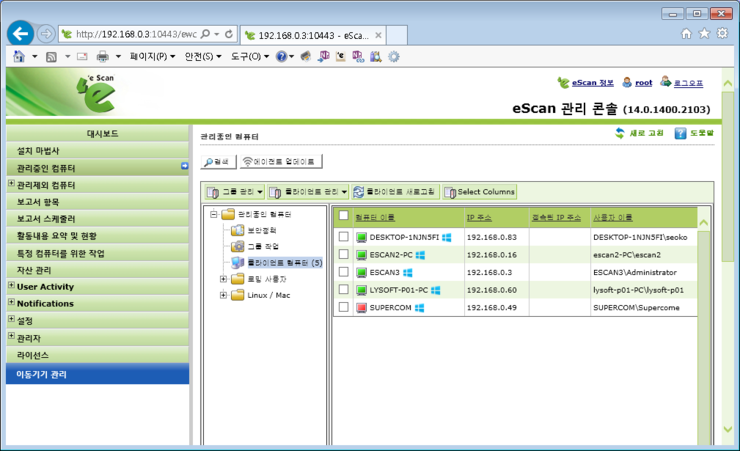Click the gear icon at end of command bar
The width and height of the screenshot is (740, 451).
coord(394,57)
